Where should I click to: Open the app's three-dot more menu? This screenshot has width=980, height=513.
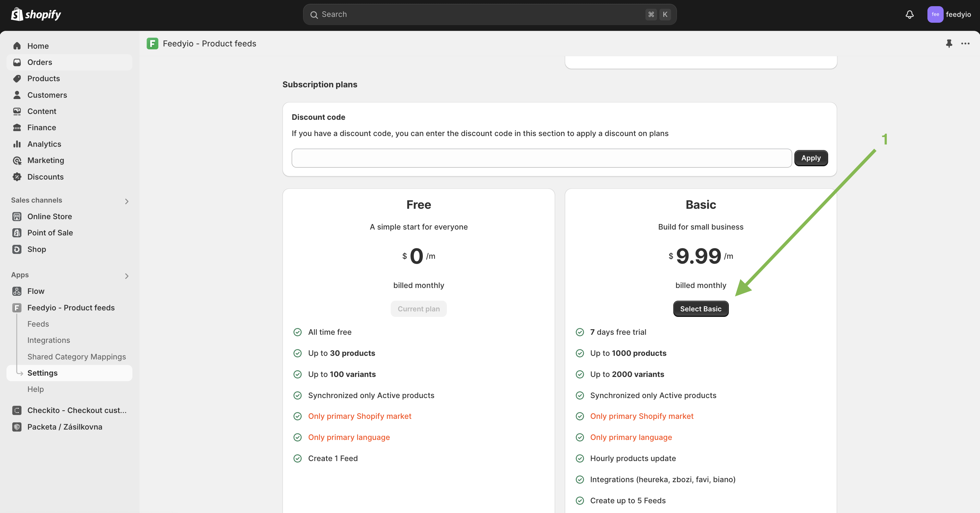[x=965, y=44]
